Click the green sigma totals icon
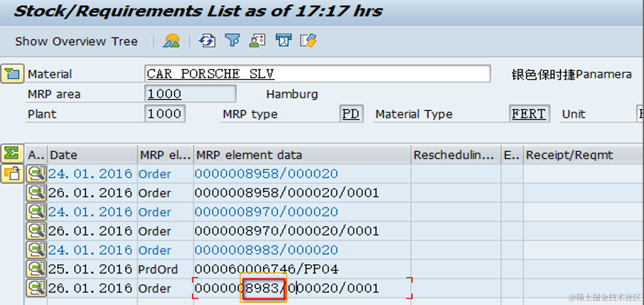 (11, 153)
